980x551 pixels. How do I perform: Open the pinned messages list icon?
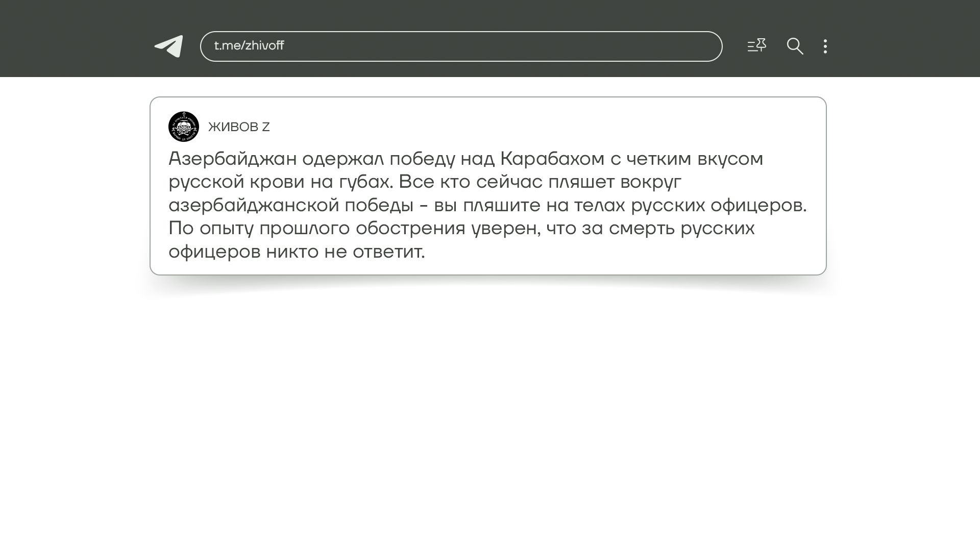pos(756,46)
